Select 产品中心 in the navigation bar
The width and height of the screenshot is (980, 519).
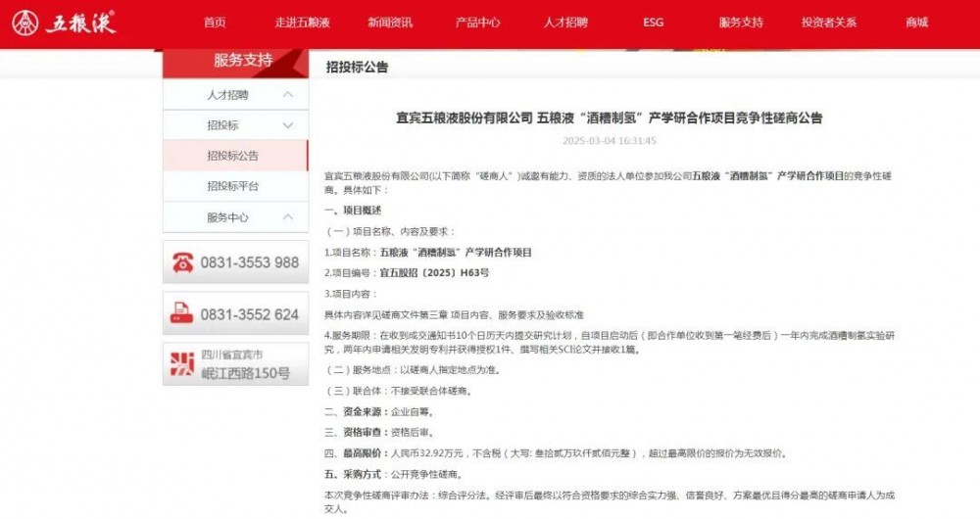(478, 23)
